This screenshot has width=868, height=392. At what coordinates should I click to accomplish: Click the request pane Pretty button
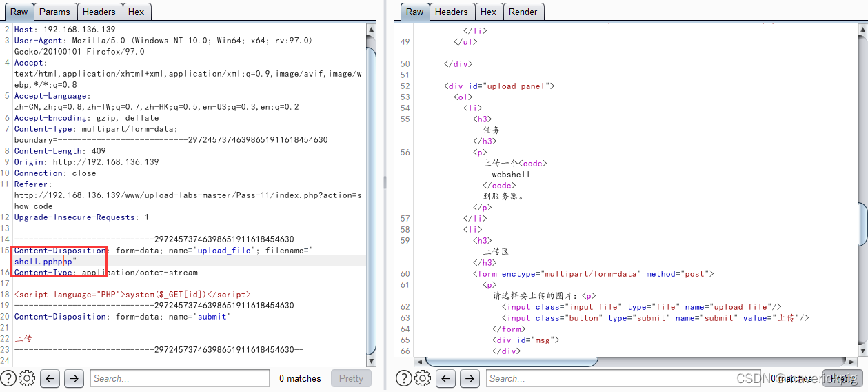[x=351, y=378]
